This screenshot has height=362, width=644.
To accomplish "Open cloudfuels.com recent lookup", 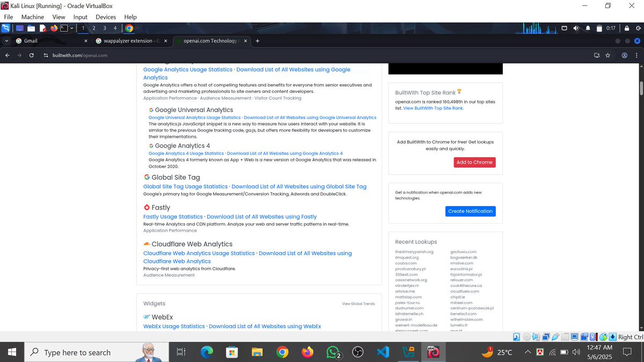I will tap(464, 291).
